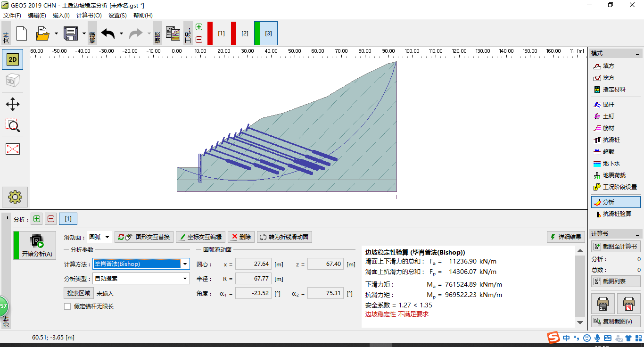Open the 截图列表 picture list
Screen dimensions: 644x347
616,281
